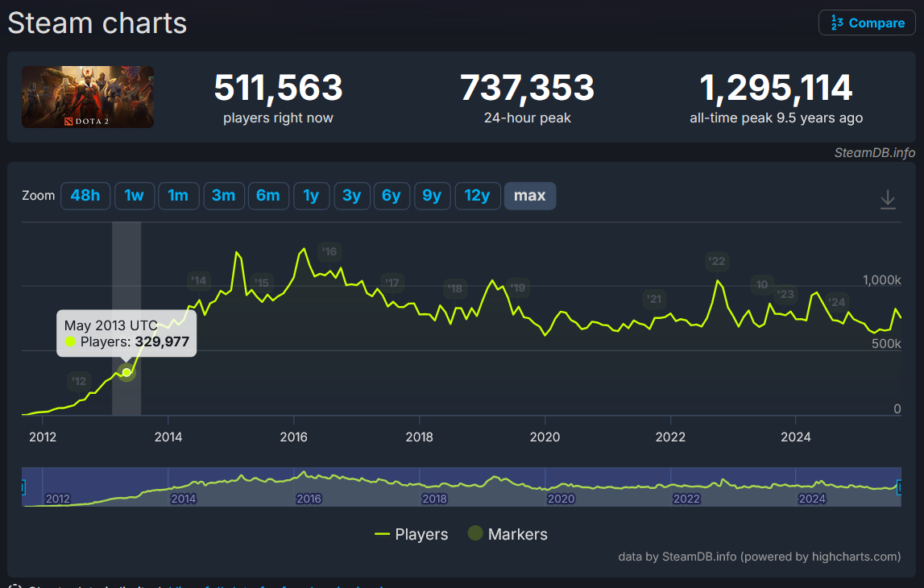This screenshot has height=588, width=924.
Task: Click the Steam charts heading
Action: click(97, 23)
